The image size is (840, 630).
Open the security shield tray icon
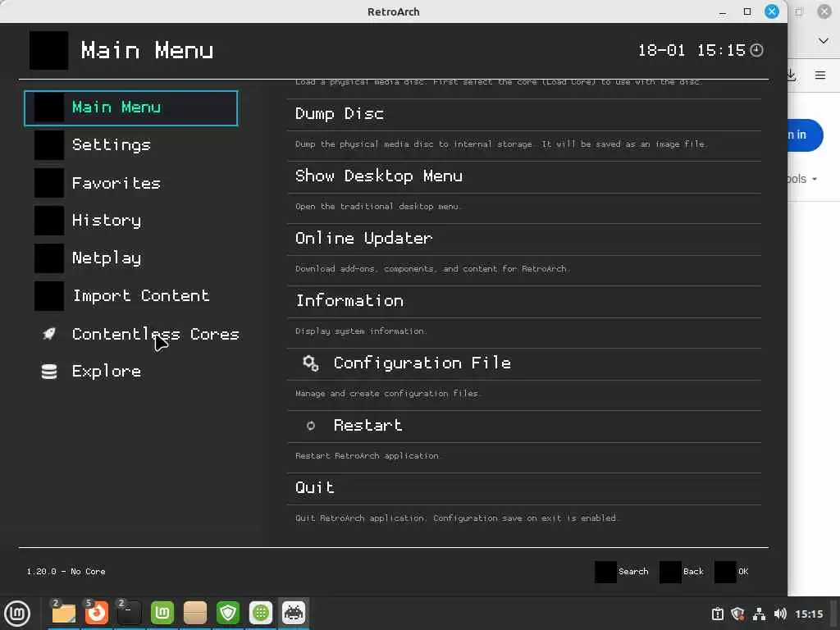[x=737, y=614]
